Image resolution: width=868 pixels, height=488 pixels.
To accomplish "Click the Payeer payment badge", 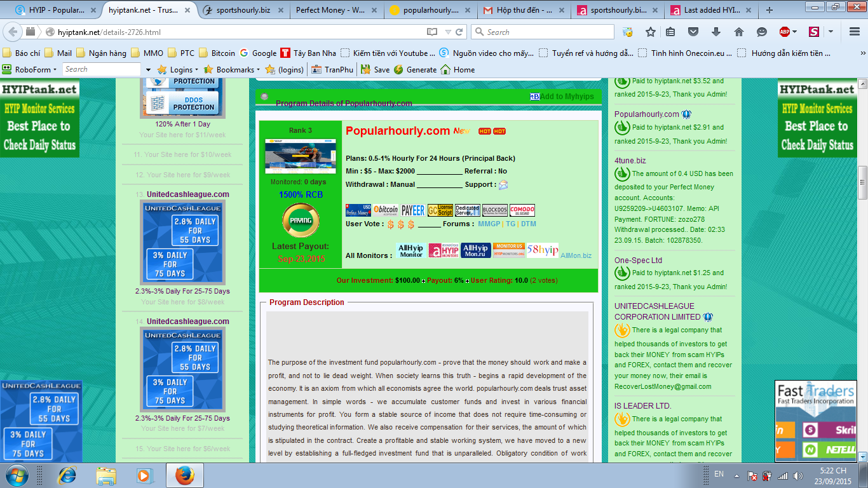I will pos(413,210).
